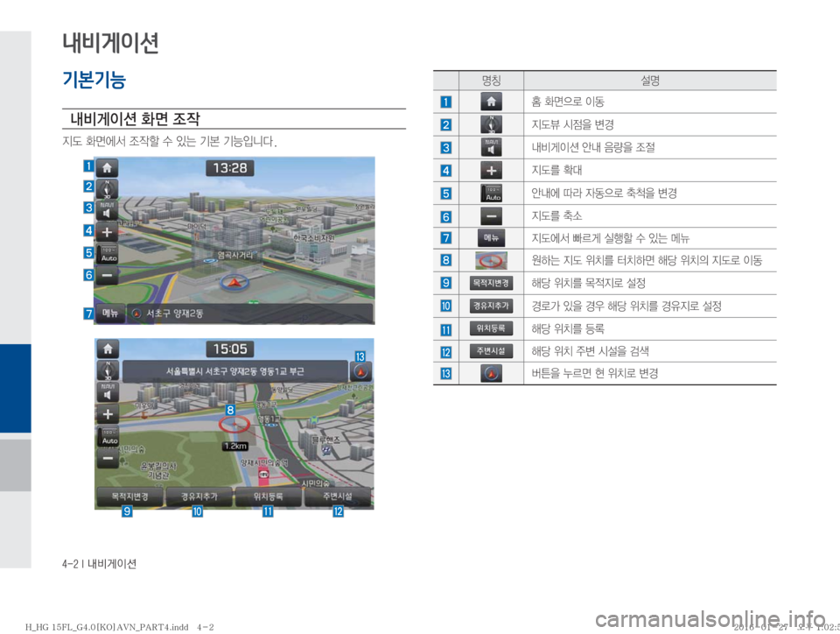Tap the 서초구 양재2동 address bar

[249, 313]
